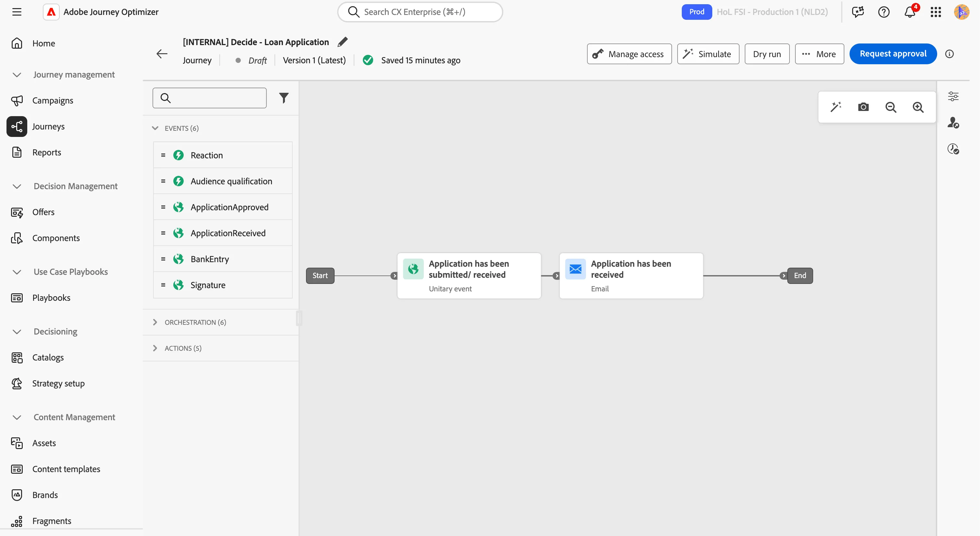The height and width of the screenshot is (536, 980).
Task: Expand the ORCHESTRATION section
Action: (x=155, y=322)
